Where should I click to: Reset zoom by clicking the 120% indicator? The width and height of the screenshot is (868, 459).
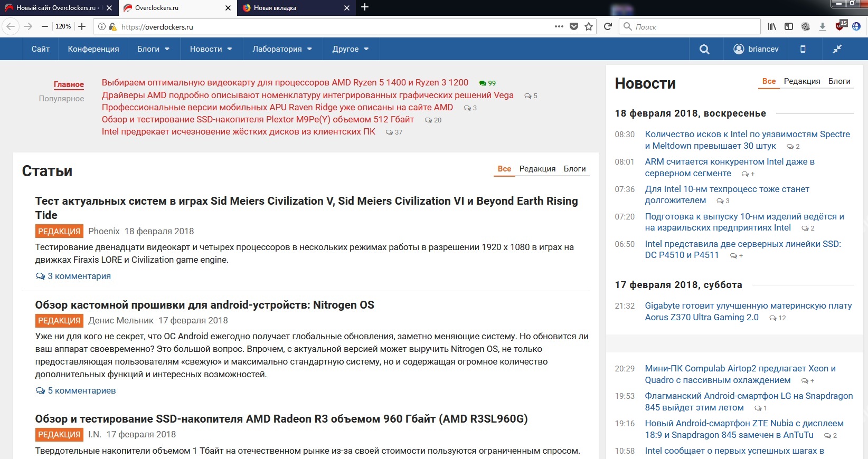[63, 26]
